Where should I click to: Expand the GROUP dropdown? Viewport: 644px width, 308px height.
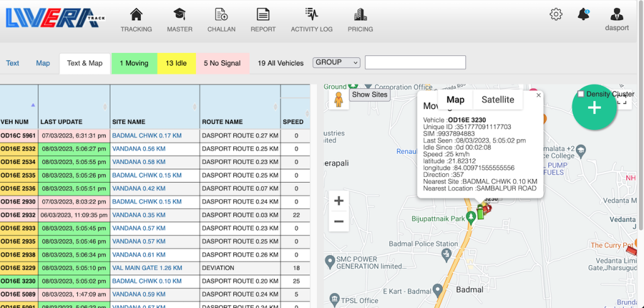tap(336, 62)
